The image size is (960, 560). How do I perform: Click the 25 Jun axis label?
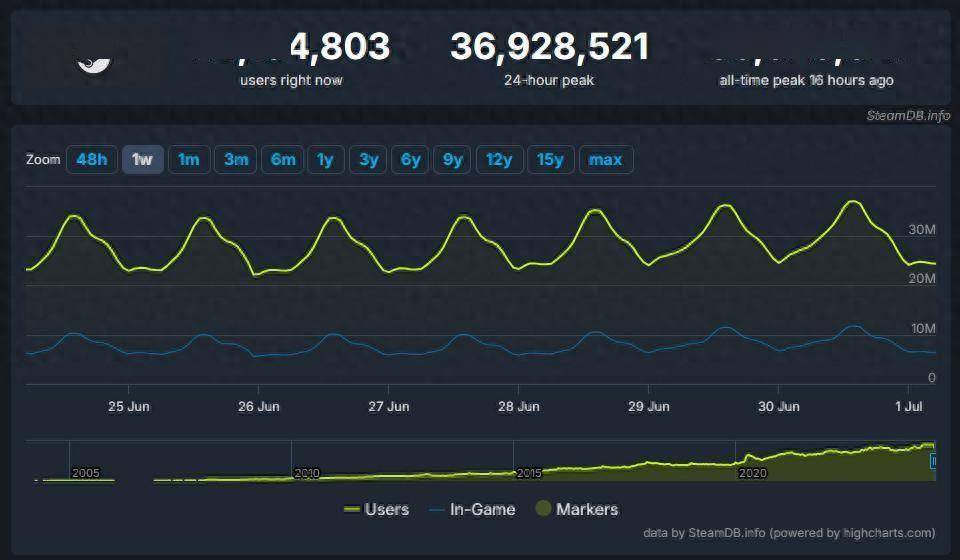pos(129,406)
